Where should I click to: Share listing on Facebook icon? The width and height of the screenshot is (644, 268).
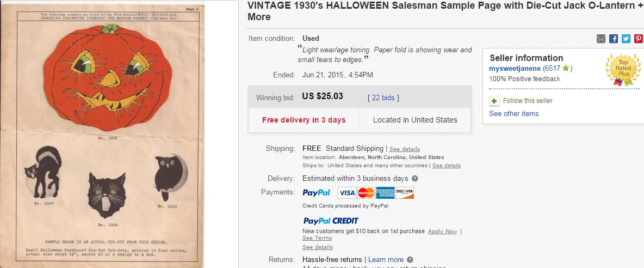click(613, 39)
